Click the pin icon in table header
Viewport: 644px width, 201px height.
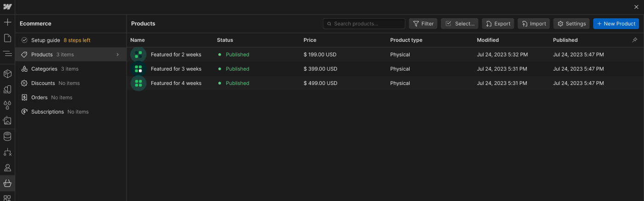point(635,40)
